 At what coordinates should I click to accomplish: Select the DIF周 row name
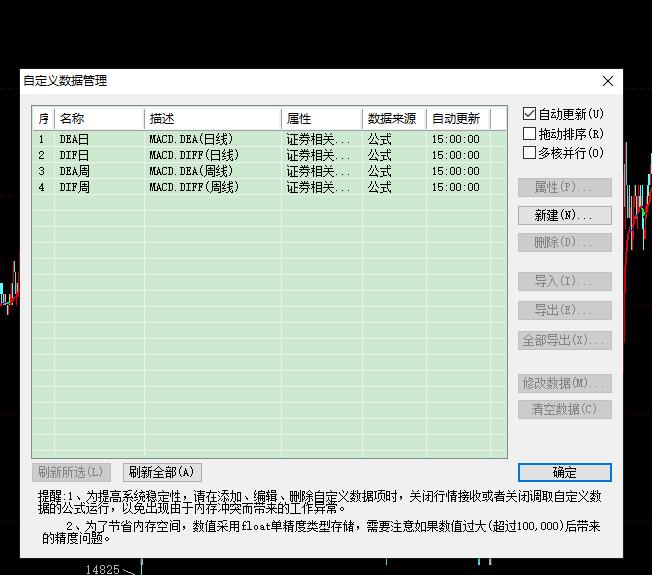74,187
